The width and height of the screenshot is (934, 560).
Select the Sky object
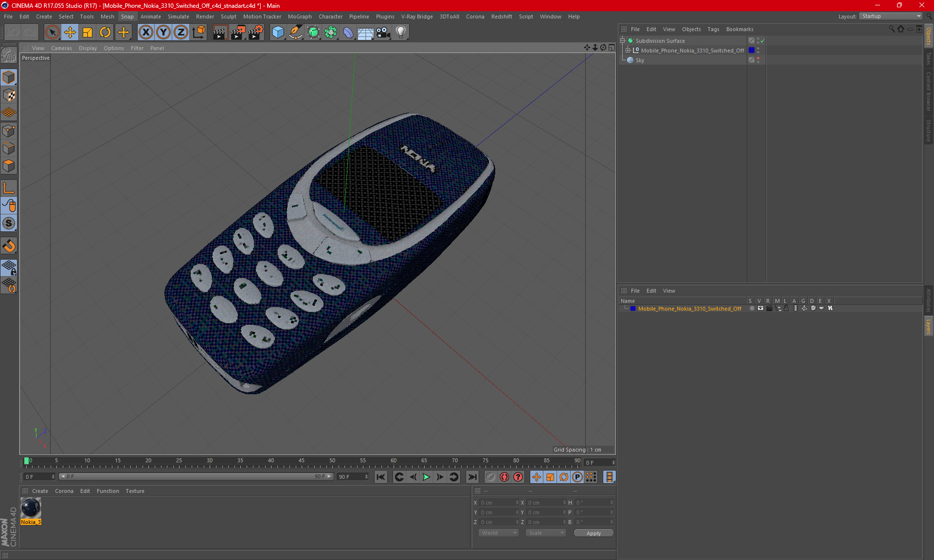pos(640,60)
